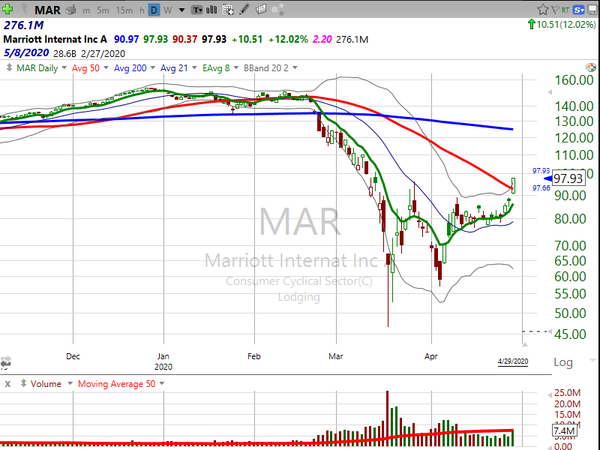Flag the symbol with the flag icon

555,10
